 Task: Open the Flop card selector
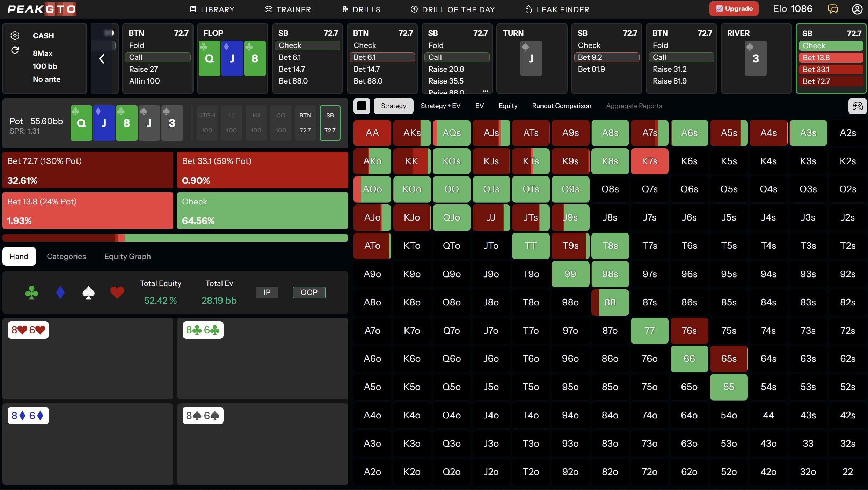point(232,58)
